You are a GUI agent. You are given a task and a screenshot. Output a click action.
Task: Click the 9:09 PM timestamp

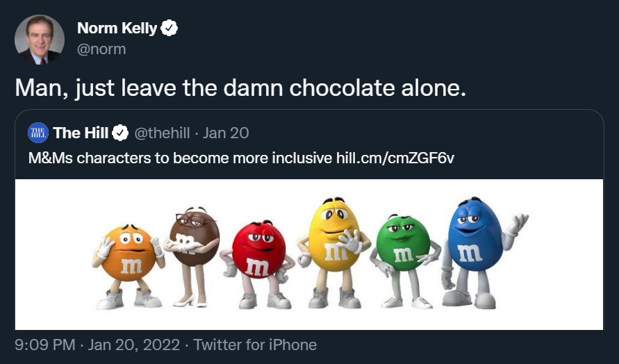pos(45,345)
